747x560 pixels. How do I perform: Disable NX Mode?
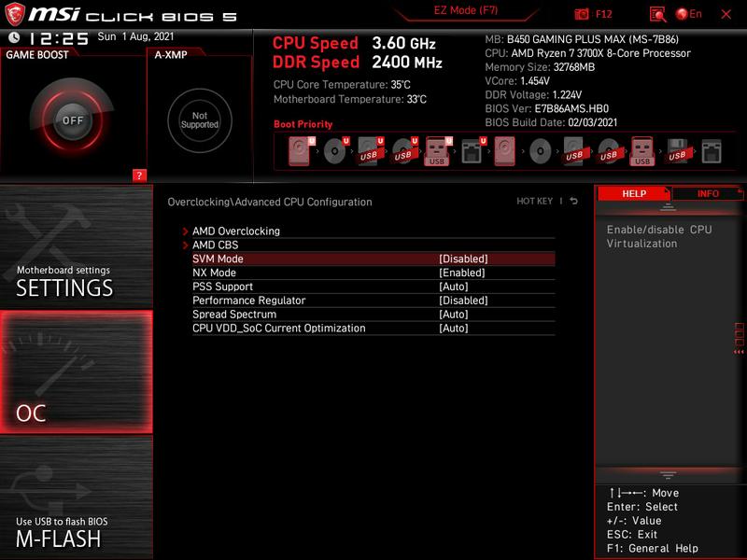[x=373, y=273]
